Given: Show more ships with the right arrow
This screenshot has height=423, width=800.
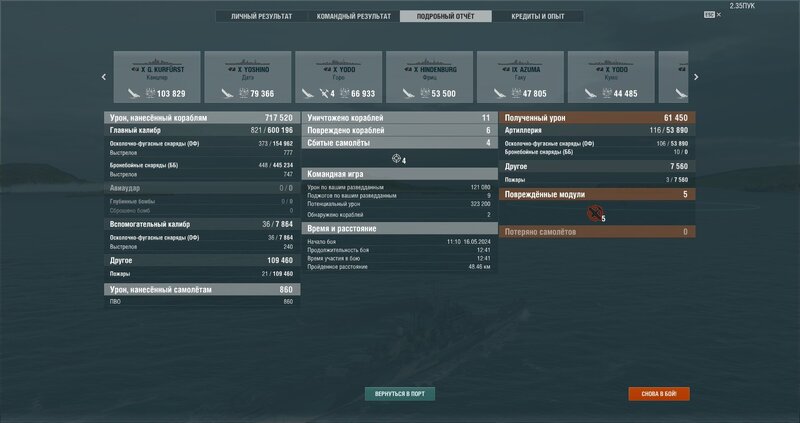Looking at the screenshot, I should (696, 77).
